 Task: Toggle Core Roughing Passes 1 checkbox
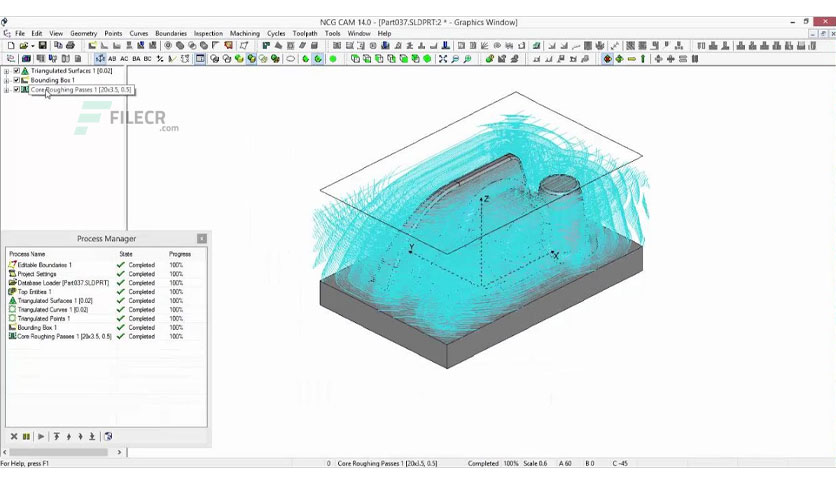(16, 90)
